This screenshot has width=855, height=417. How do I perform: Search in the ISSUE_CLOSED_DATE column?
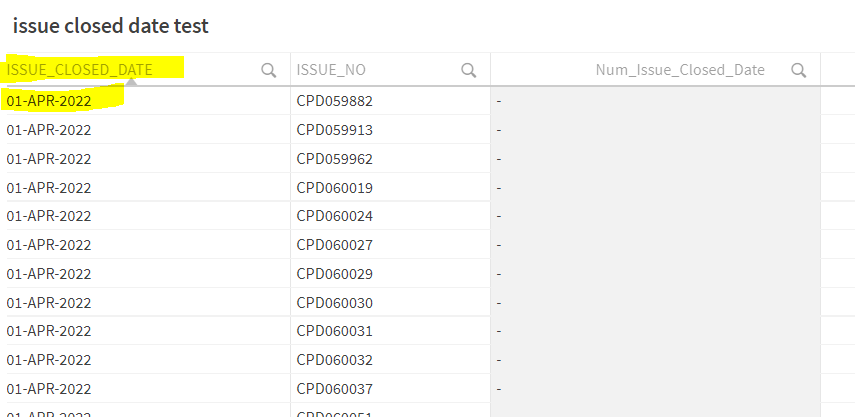tap(268, 70)
